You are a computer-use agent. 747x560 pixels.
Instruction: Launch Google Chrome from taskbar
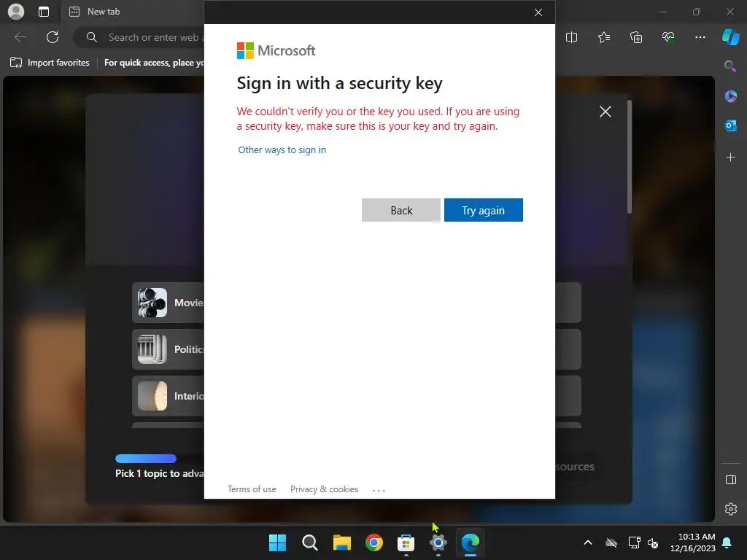[x=374, y=542]
